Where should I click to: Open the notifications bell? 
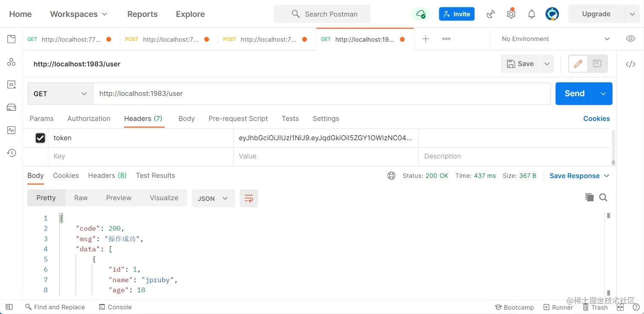[532, 14]
